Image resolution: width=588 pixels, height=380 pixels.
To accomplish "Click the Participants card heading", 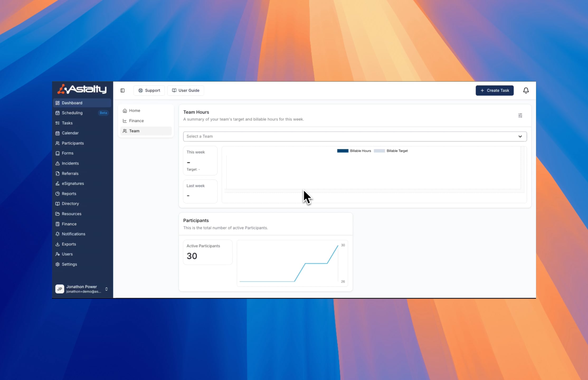I will (x=196, y=221).
